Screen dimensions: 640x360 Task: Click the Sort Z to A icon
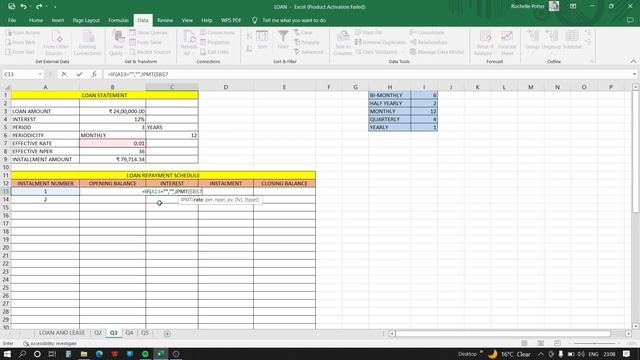pyautogui.click(x=249, y=49)
